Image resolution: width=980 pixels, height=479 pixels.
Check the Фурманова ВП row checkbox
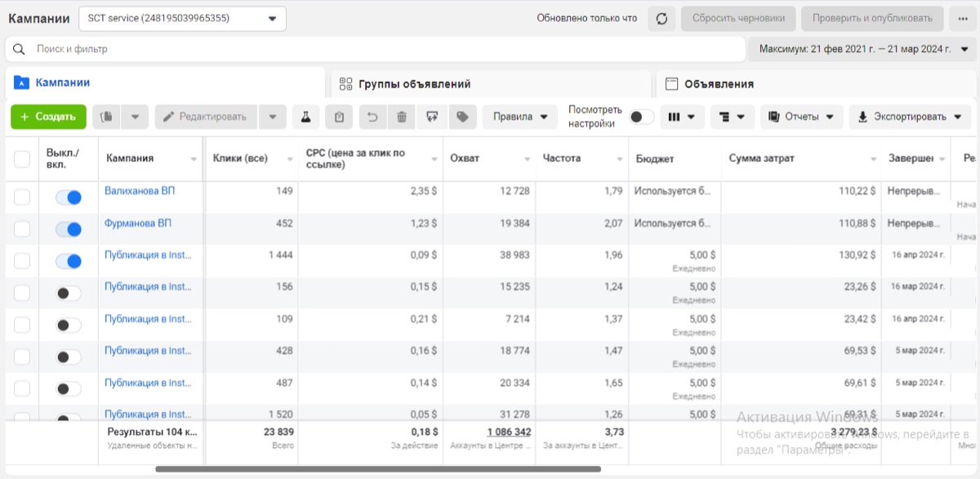click(22, 230)
